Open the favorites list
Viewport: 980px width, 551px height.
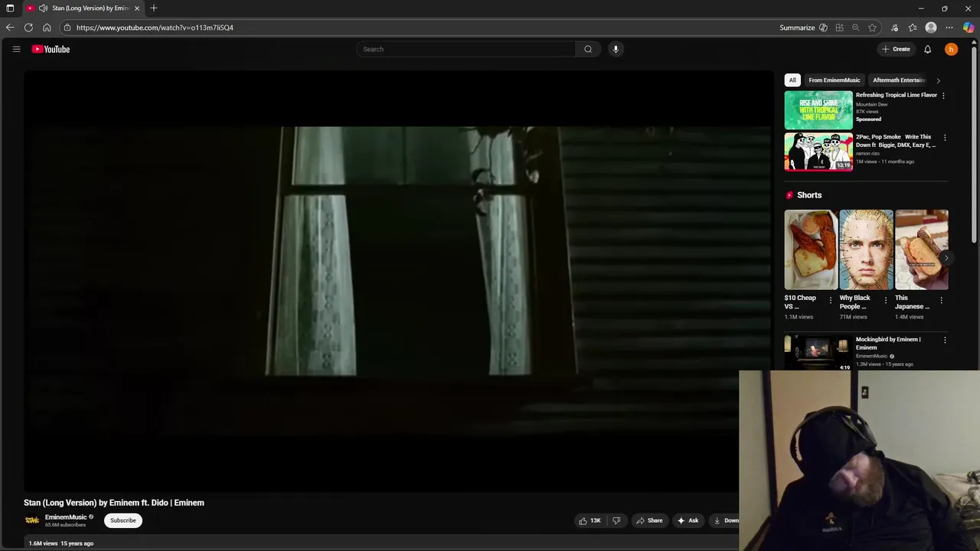tap(913, 28)
